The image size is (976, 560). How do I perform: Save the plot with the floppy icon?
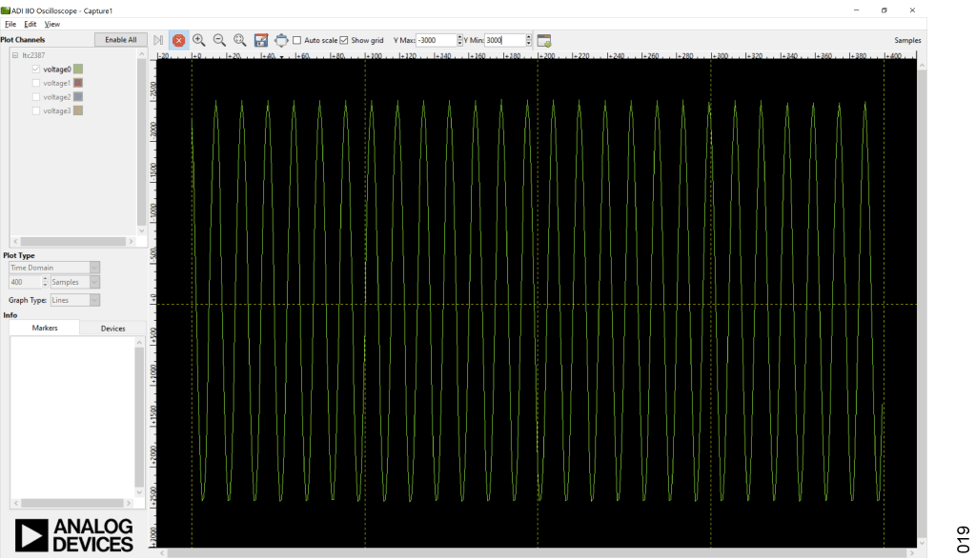(261, 40)
